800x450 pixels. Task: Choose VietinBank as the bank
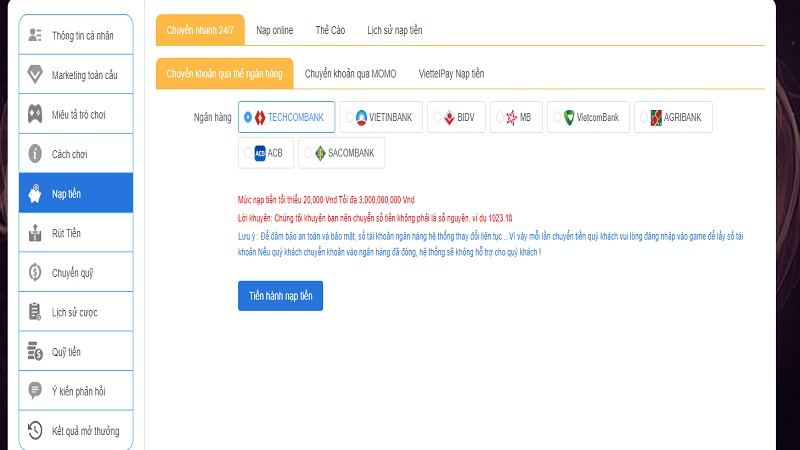pos(349,117)
